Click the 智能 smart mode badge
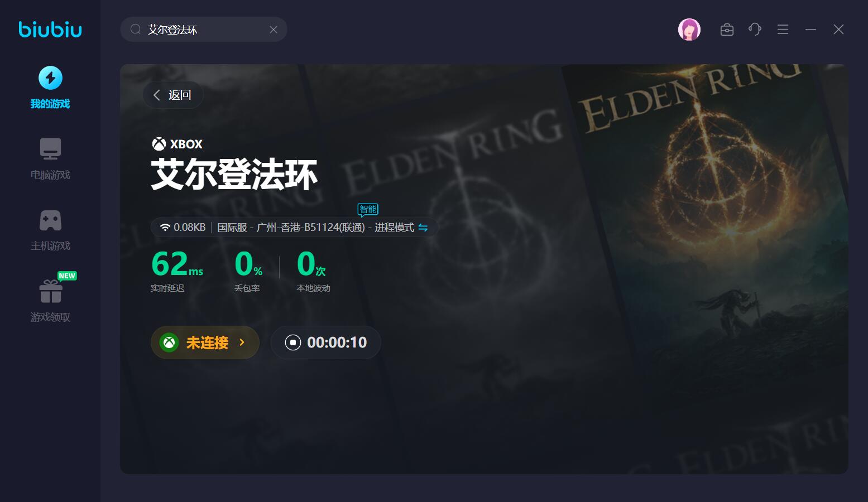868x502 pixels. coord(368,210)
